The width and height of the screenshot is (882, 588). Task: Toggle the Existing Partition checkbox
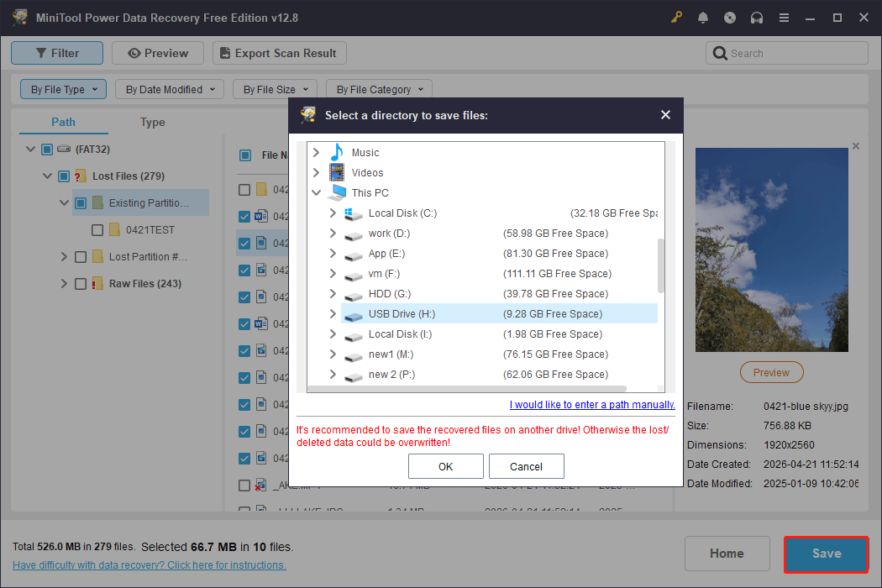click(81, 202)
